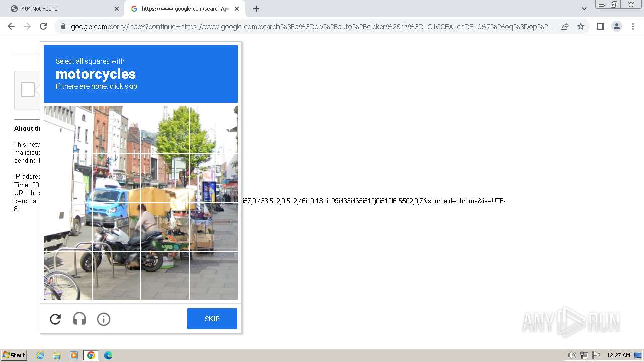Viewport: 644px width, 362px height.
Task: Close the 404 Not Found tab
Action: (x=117, y=9)
